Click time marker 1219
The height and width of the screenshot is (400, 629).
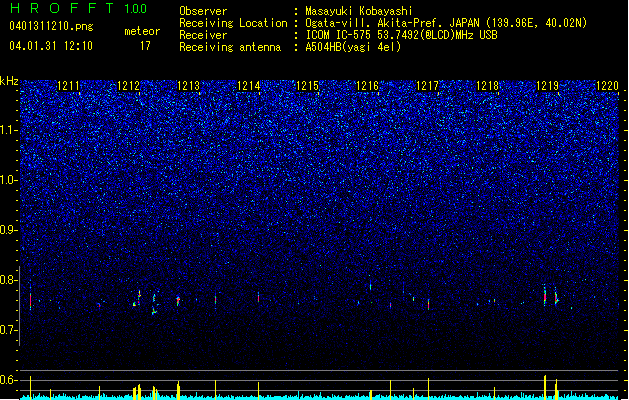(x=548, y=86)
